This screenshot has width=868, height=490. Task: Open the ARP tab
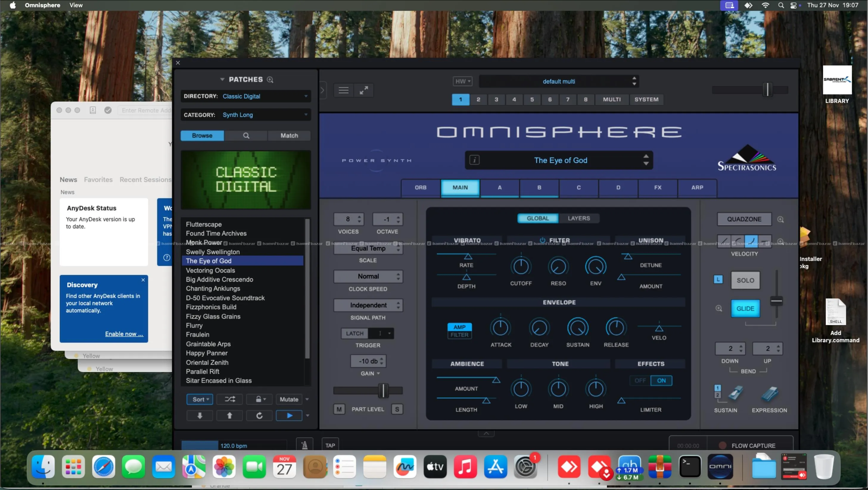click(x=697, y=187)
